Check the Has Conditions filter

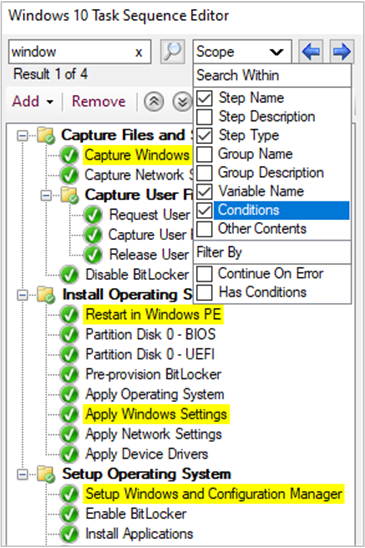tap(205, 292)
